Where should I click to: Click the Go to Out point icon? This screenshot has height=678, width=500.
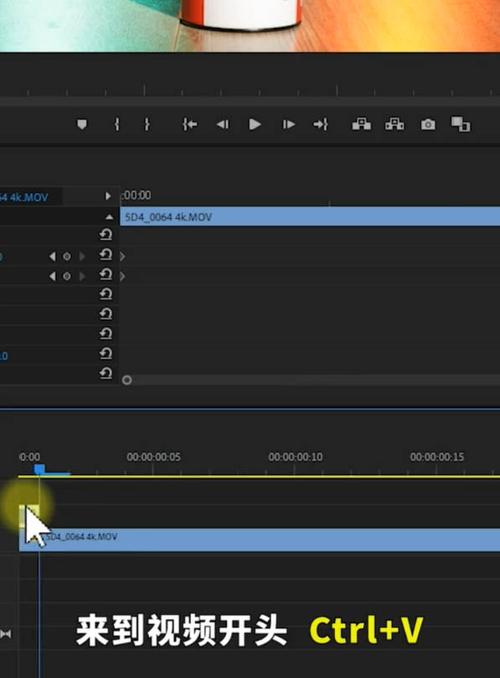point(321,125)
